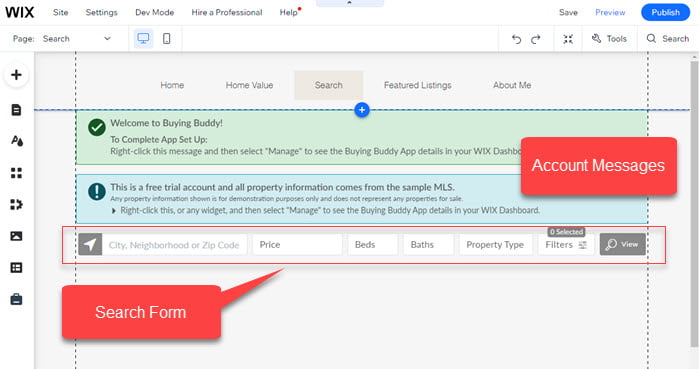Select the Home tab in site navigation
Viewport: 699px width, 369px height.
172,85
